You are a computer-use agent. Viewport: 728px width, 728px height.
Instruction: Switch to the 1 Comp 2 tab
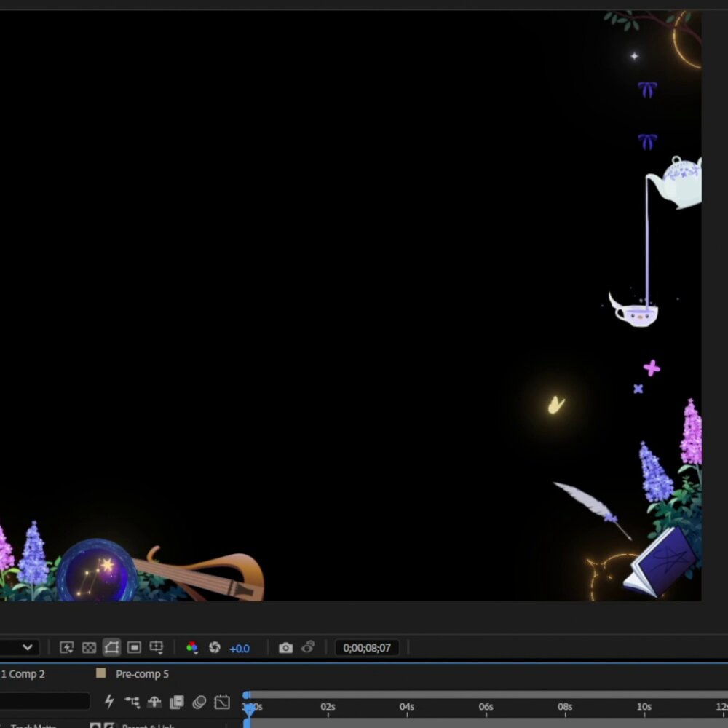click(x=23, y=674)
